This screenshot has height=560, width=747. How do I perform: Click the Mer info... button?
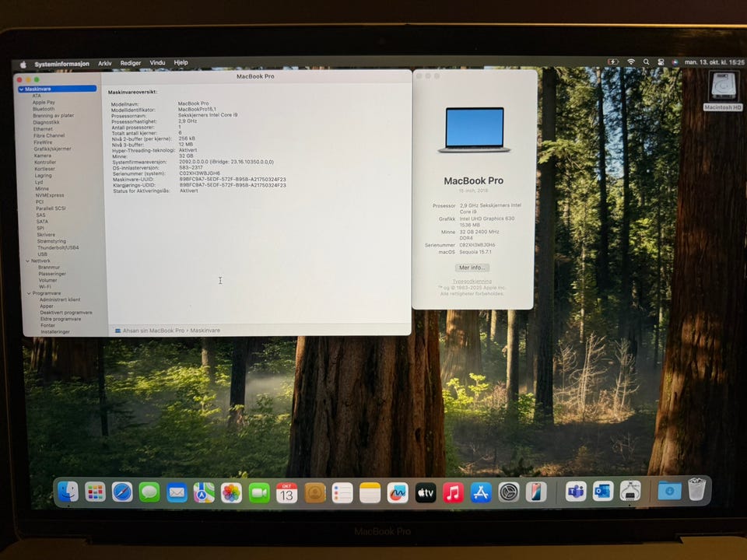click(x=472, y=268)
